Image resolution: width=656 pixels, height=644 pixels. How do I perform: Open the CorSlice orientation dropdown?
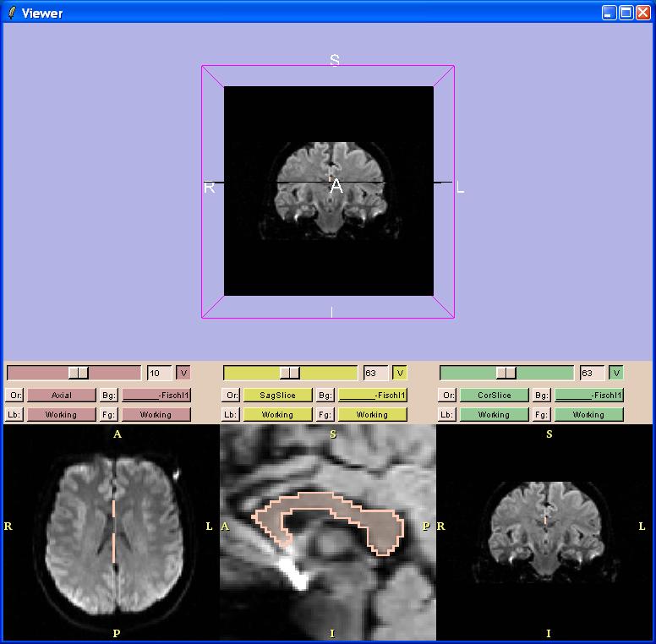click(494, 395)
